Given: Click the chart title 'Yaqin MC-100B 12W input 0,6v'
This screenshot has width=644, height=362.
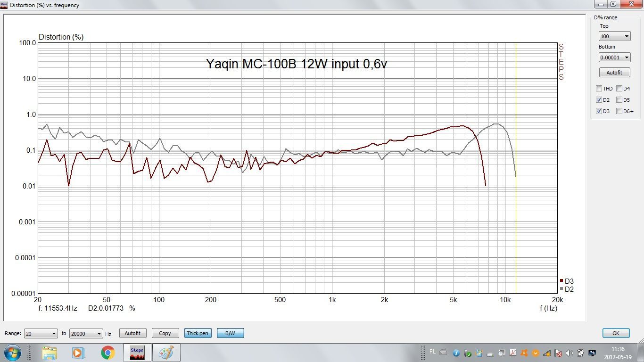Looking at the screenshot, I should pyautogui.click(x=296, y=64).
